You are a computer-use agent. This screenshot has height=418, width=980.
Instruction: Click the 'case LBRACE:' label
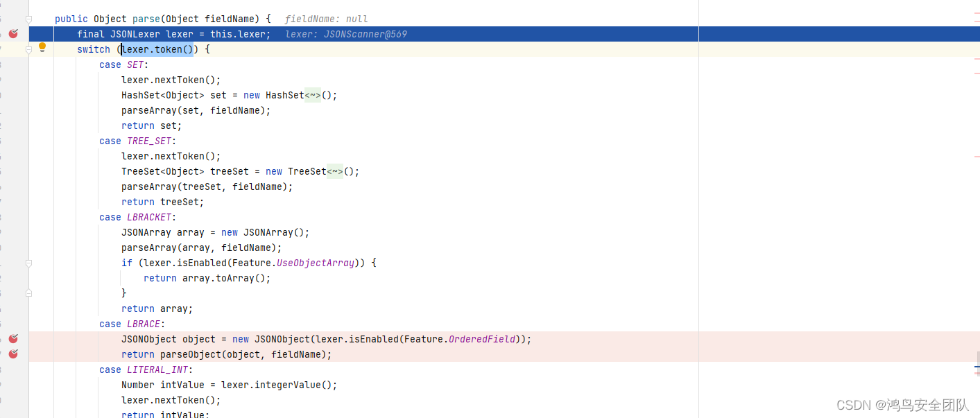[132, 324]
